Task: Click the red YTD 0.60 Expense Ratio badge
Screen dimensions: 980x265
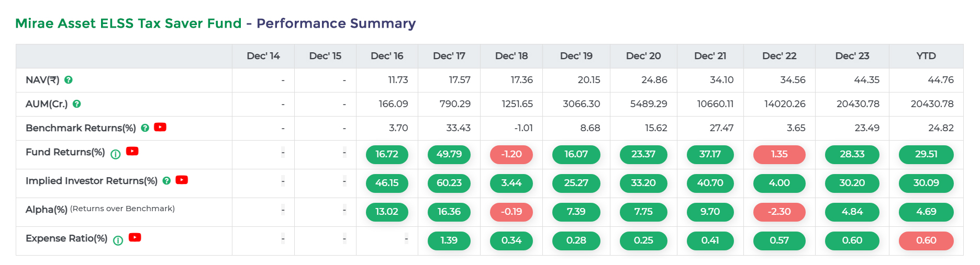Action: (926, 240)
